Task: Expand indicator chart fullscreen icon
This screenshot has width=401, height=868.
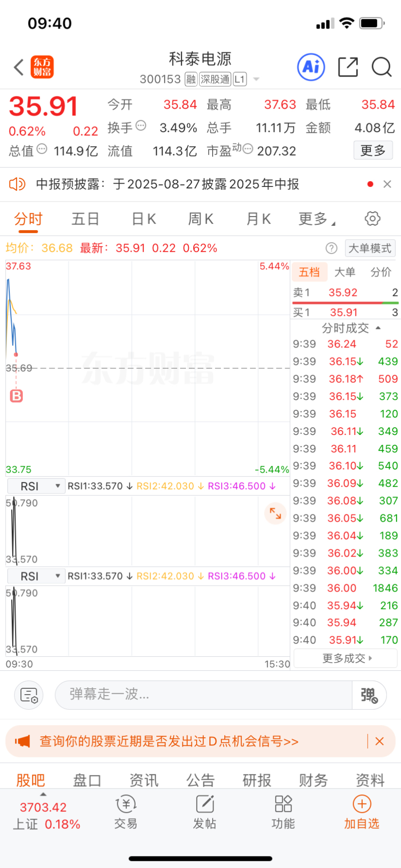Action: tap(275, 513)
